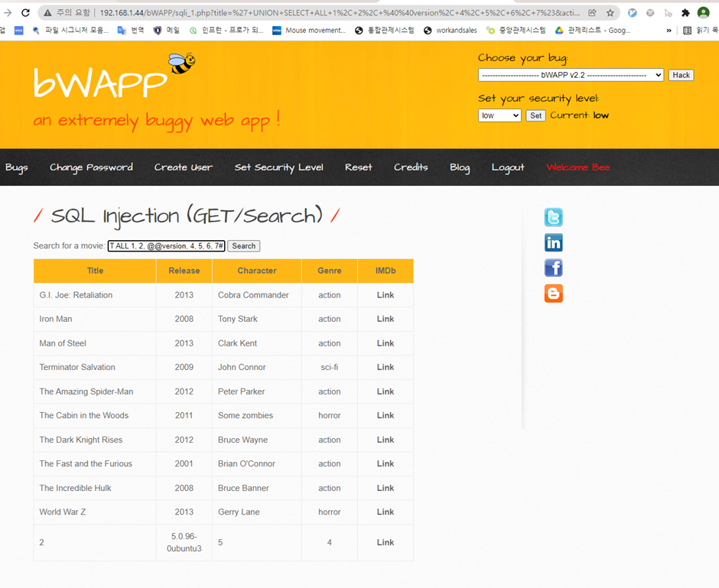Screen dimensions: 719x588
Task: Click the Set security level button
Action: (x=535, y=115)
